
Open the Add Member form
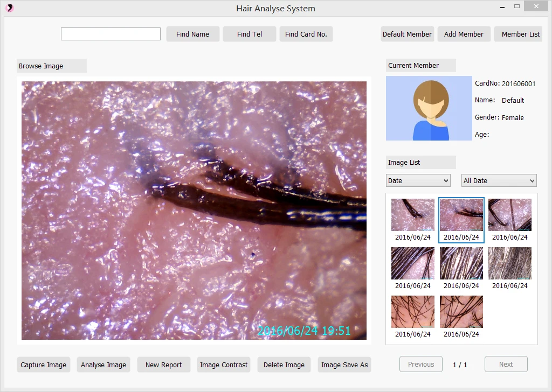[464, 34]
